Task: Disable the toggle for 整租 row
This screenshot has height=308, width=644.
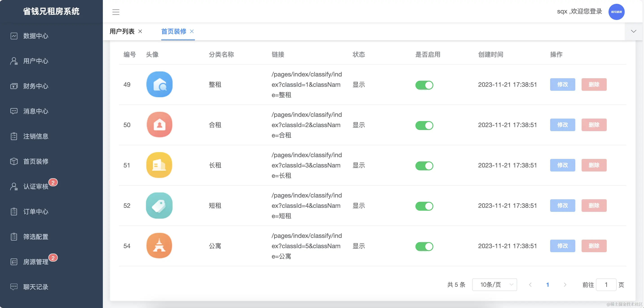Action: click(424, 85)
